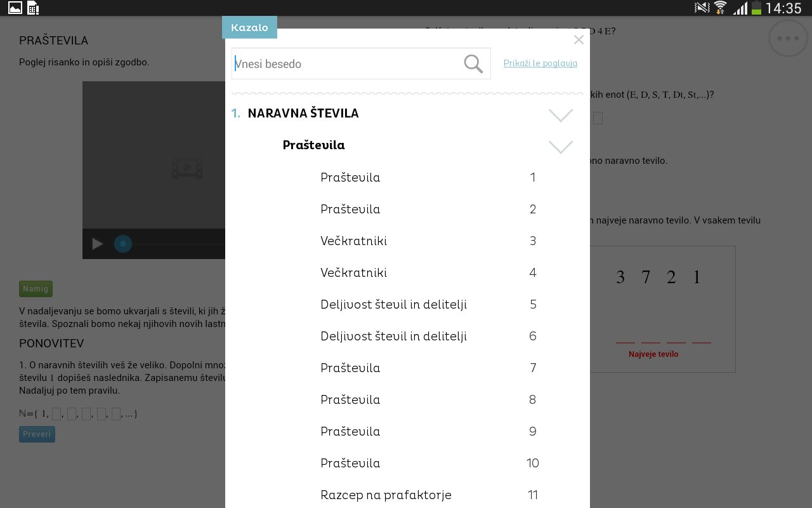Click first empty box after 1 in the set
812x508 pixels.
coord(56,414)
